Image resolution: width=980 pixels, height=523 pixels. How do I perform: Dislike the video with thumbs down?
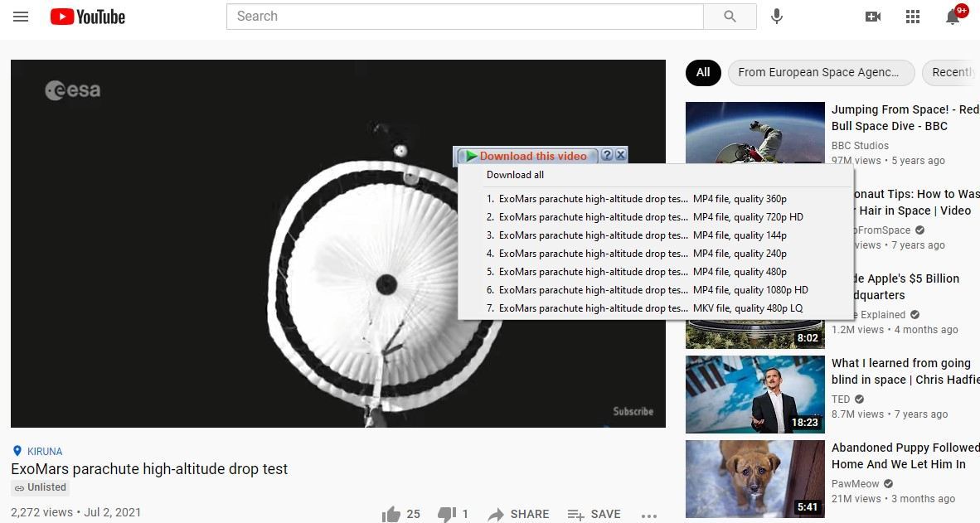[446, 515]
